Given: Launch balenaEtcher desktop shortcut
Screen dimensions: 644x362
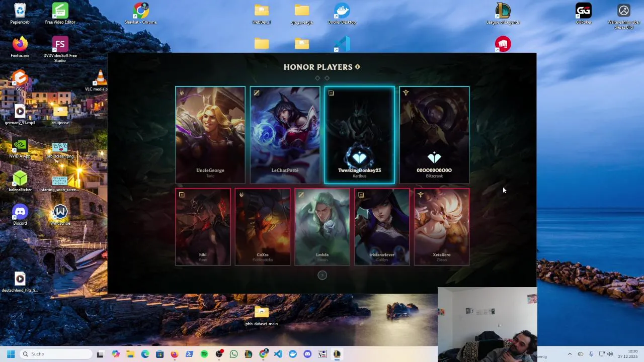Looking at the screenshot, I should coord(20,181).
